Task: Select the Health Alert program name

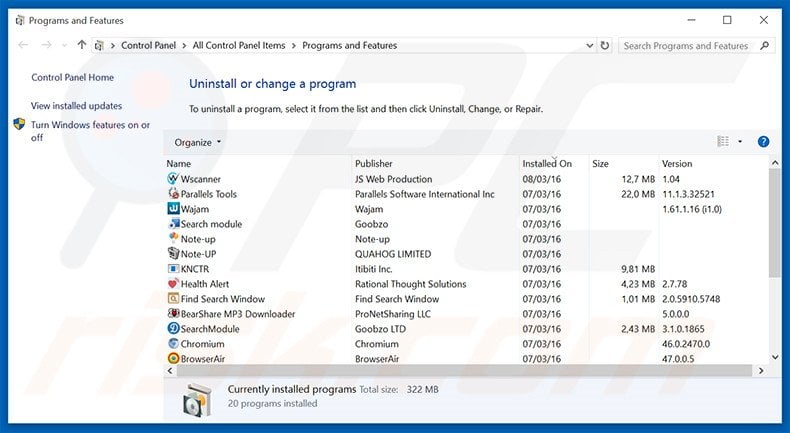Action: pyautogui.click(x=205, y=284)
